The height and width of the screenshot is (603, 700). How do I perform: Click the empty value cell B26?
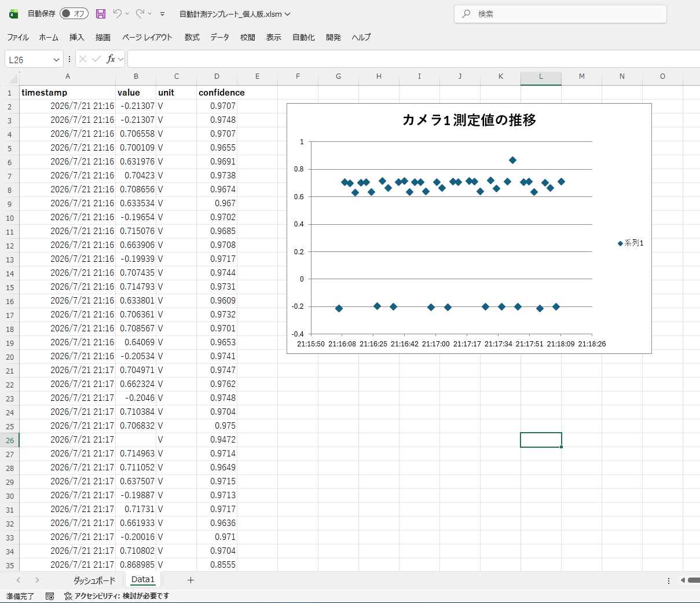coord(136,440)
